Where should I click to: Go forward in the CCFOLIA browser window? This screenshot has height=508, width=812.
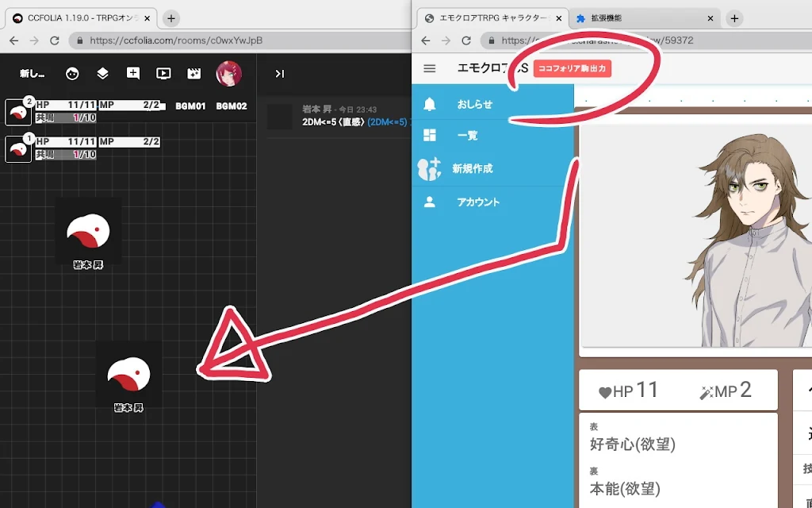pos(34,40)
